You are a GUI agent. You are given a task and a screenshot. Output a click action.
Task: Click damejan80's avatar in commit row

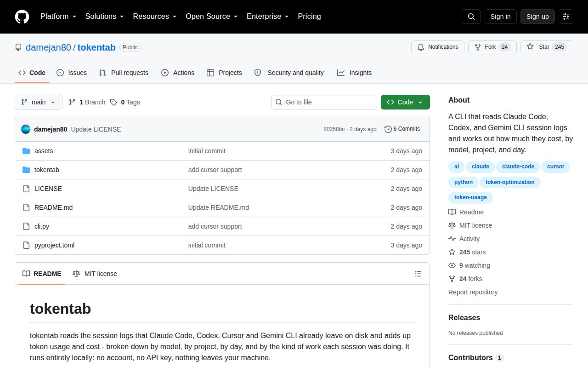(x=26, y=129)
